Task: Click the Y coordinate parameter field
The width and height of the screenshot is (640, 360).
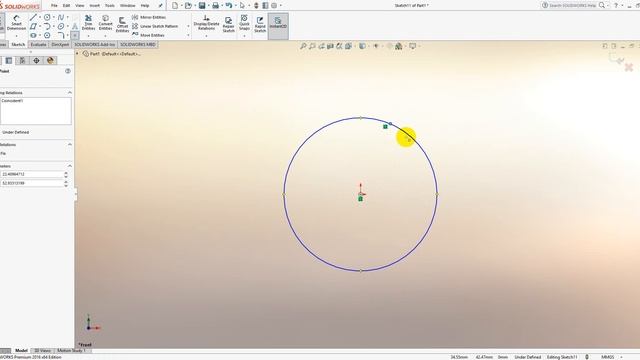Action: tap(32, 183)
